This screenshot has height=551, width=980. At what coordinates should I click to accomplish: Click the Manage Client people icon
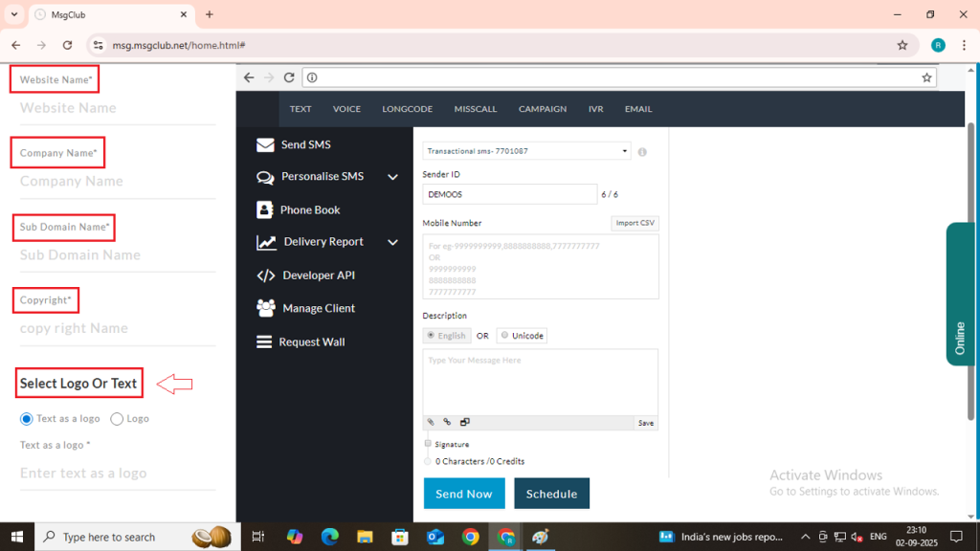266,308
